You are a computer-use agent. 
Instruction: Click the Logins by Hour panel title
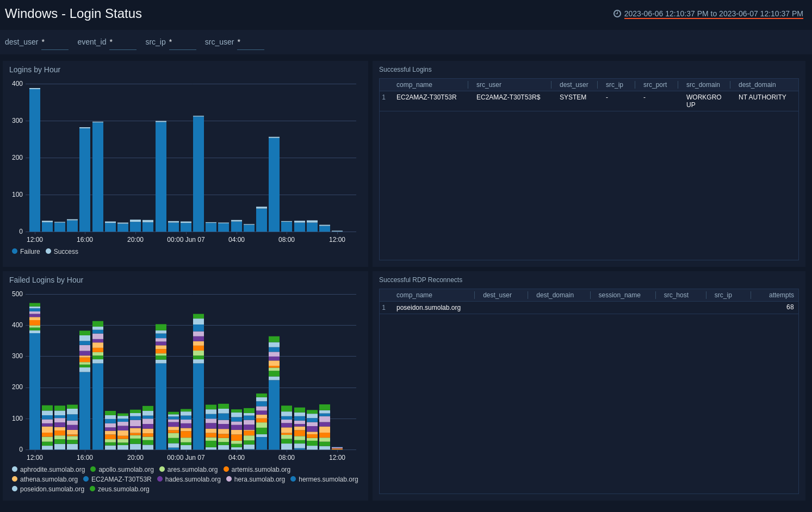pos(35,70)
